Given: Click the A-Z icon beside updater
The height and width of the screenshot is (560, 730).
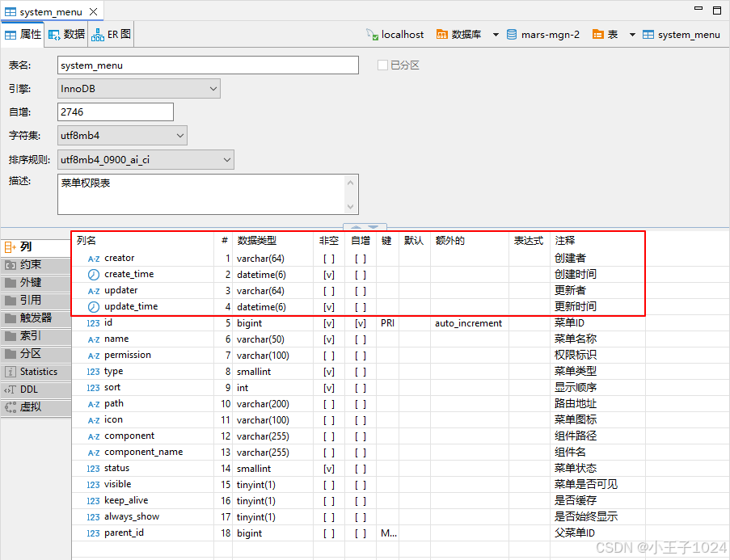Looking at the screenshot, I should click(x=94, y=291).
